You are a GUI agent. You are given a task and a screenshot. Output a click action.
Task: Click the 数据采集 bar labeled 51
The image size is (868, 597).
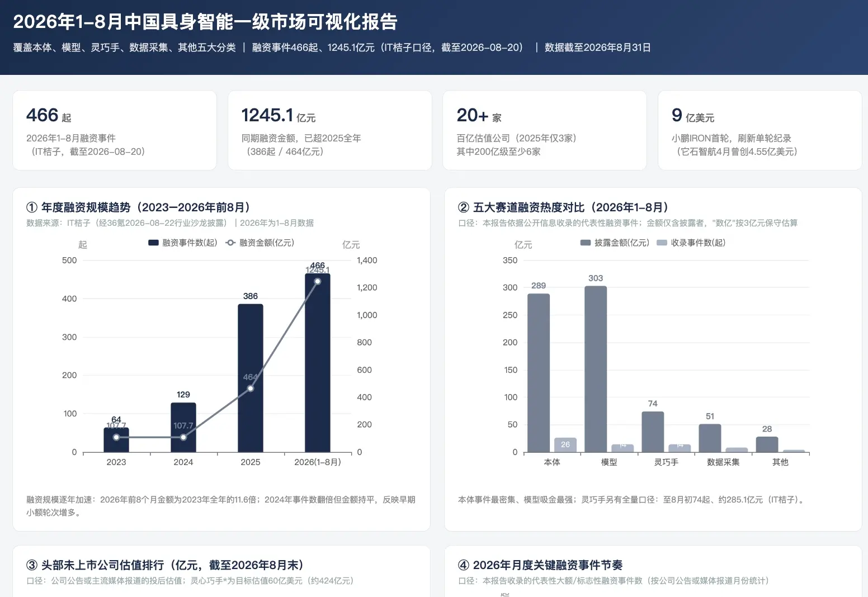click(710, 438)
